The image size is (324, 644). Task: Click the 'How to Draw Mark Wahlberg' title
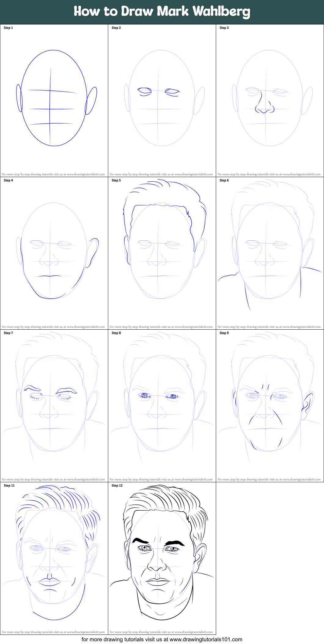click(162, 12)
